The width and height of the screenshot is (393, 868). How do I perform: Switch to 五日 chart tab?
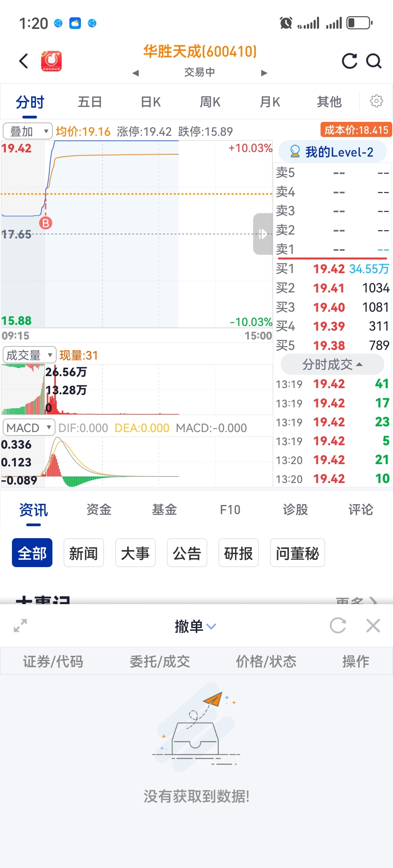click(x=90, y=102)
